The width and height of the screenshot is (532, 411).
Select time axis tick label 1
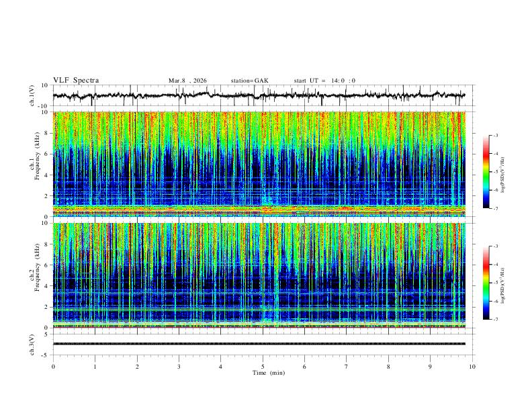(x=95, y=367)
